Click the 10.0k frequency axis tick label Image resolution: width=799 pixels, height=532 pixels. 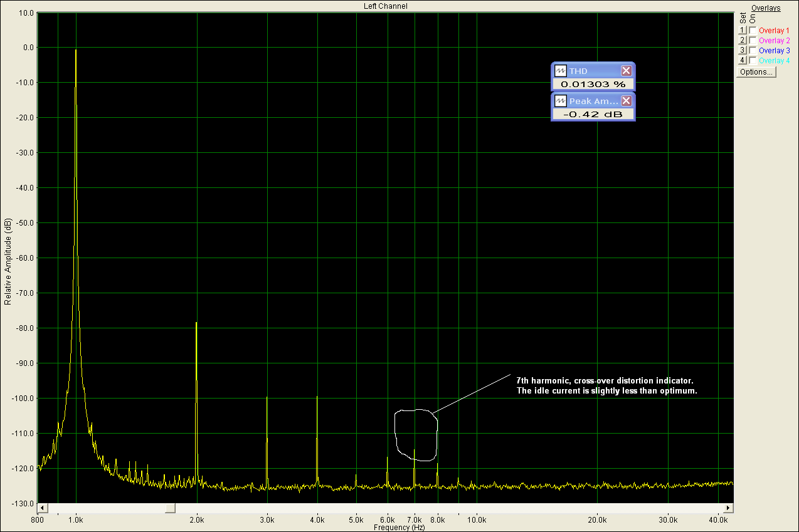pyautogui.click(x=477, y=519)
